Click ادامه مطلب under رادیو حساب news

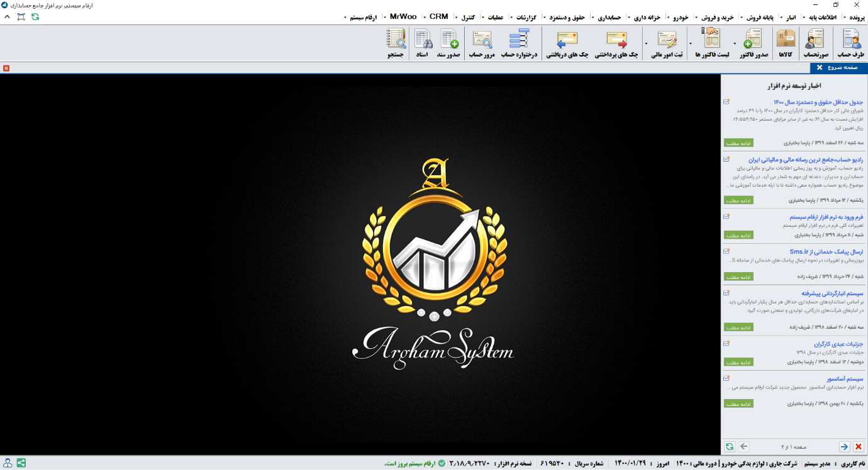point(738,200)
